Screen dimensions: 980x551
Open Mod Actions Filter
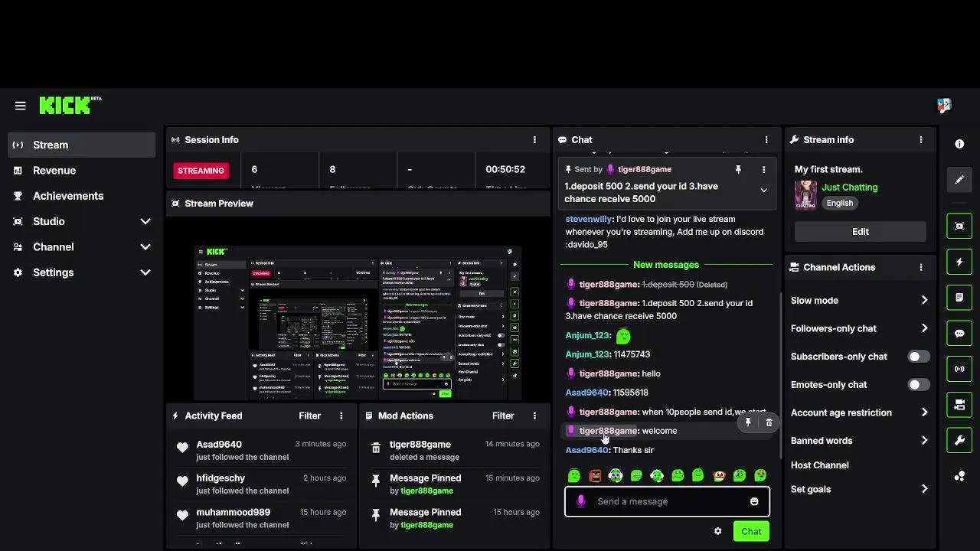click(503, 416)
